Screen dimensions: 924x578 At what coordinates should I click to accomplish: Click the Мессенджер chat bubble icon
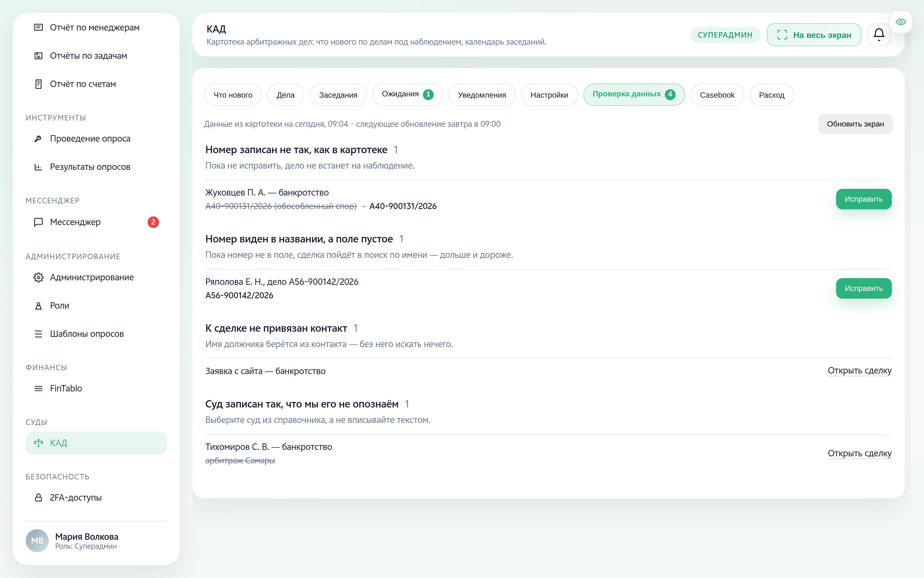[38, 222]
